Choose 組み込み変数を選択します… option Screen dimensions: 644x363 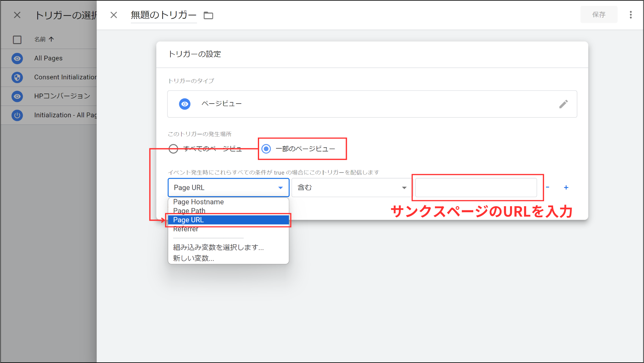coord(228,247)
